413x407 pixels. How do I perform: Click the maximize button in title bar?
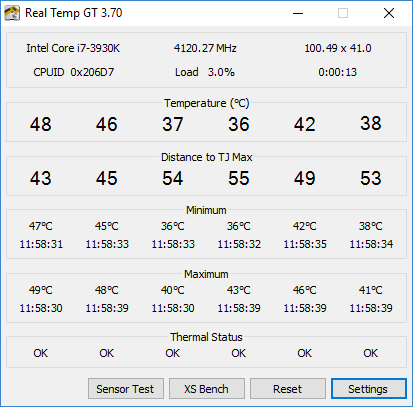[x=343, y=13]
